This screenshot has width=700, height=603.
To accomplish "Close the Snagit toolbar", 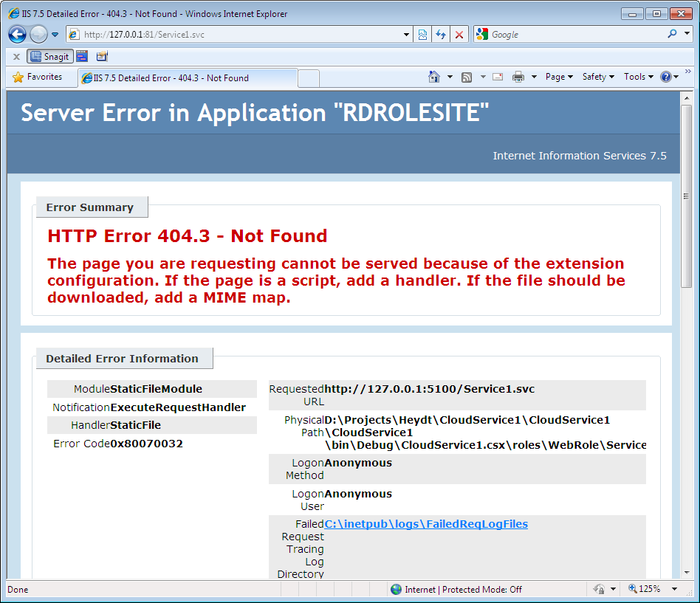I will point(16,57).
